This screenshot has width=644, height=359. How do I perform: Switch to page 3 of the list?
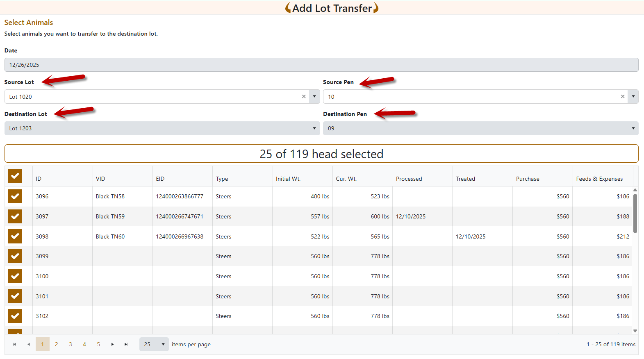point(71,344)
